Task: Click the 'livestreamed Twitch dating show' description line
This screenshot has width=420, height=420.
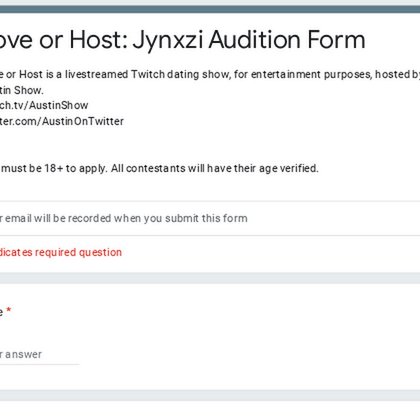Action: 210,74
